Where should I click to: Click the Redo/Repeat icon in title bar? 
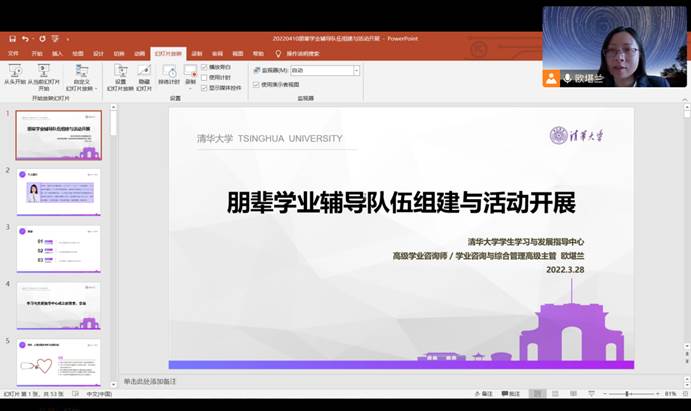[x=42, y=39]
